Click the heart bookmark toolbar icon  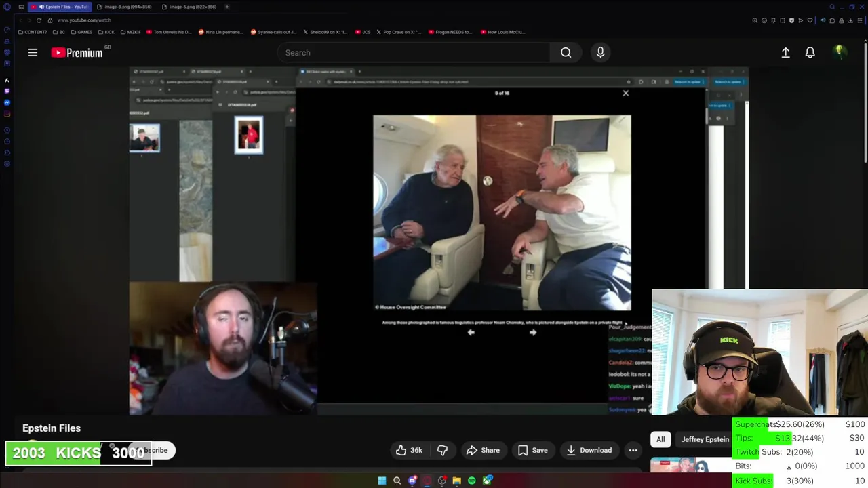[x=810, y=20]
